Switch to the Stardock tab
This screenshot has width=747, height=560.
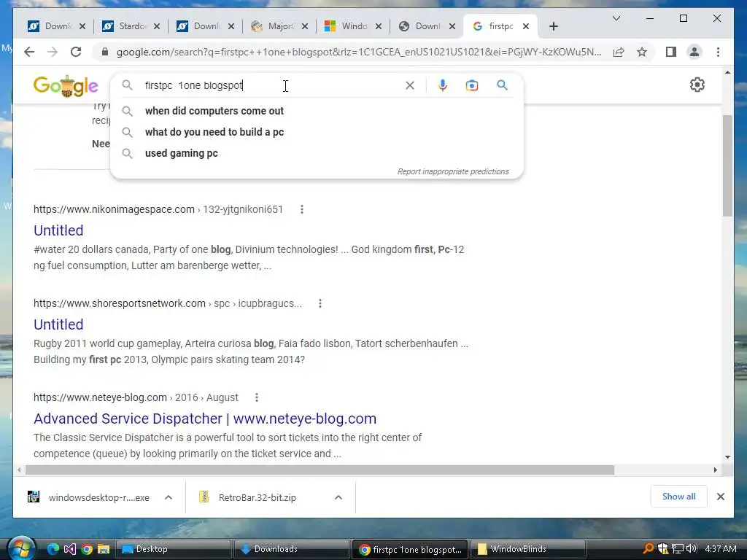click(126, 26)
